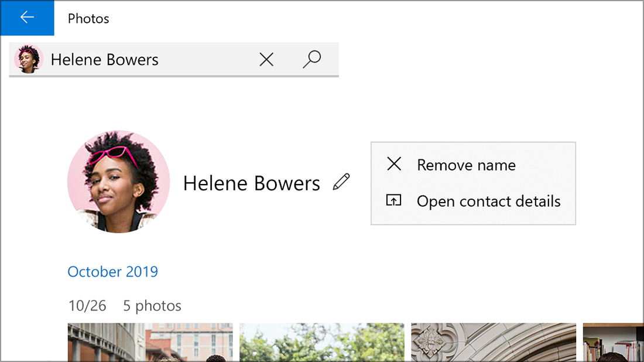Click the Photos title in the header

pos(88,18)
